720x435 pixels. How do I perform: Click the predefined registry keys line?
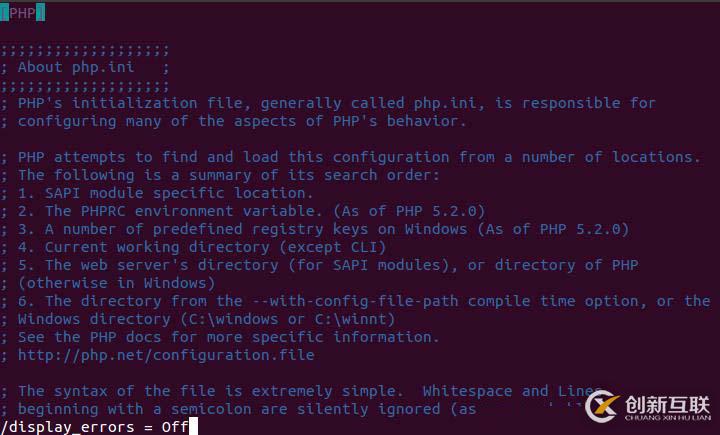click(x=322, y=229)
